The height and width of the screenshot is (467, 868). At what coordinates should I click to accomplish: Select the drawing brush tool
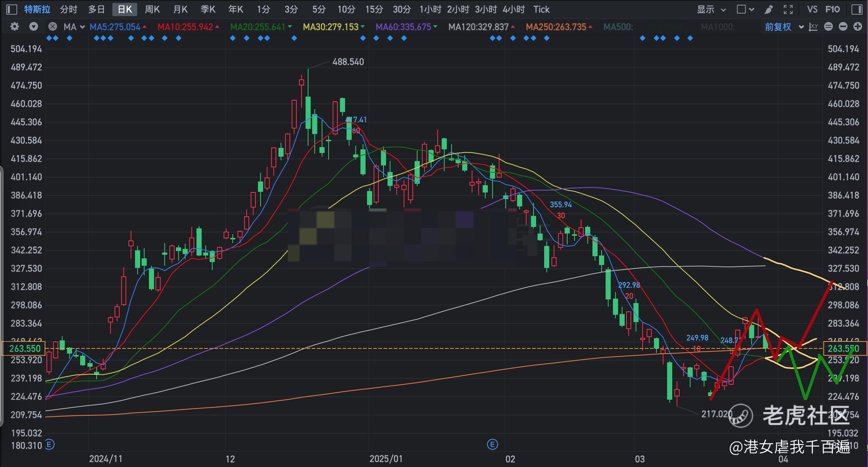[x=768, y=9]
